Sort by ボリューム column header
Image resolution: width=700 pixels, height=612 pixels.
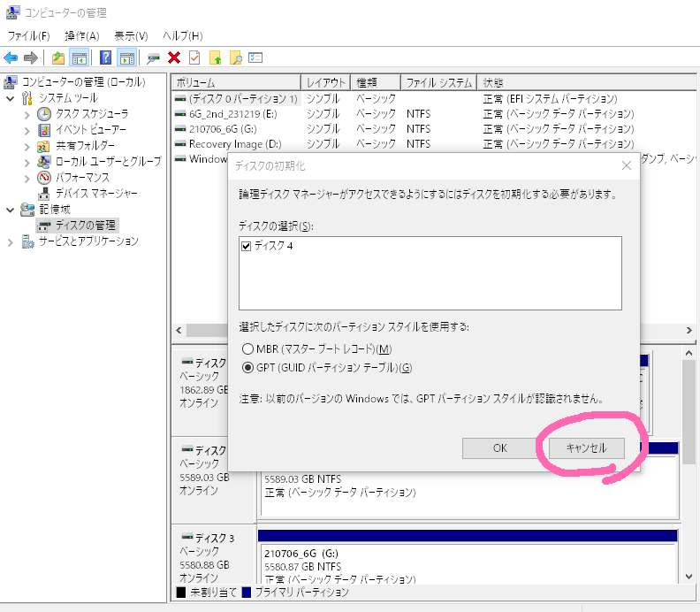click(x=236, y=82)
